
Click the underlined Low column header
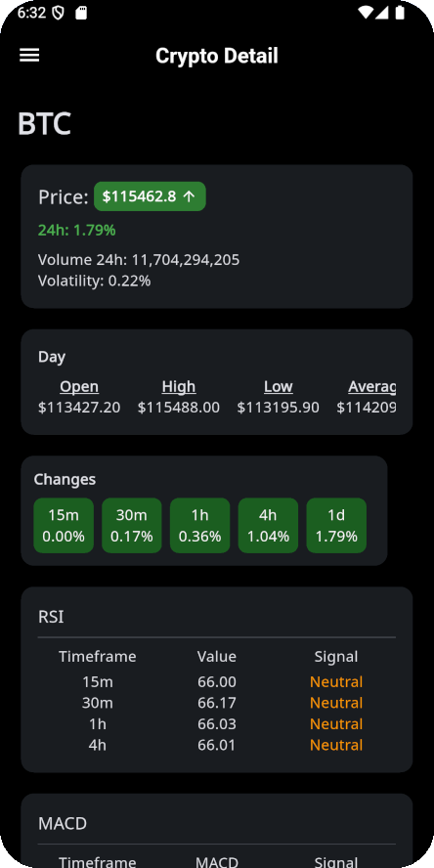click(x=279, y=386)
